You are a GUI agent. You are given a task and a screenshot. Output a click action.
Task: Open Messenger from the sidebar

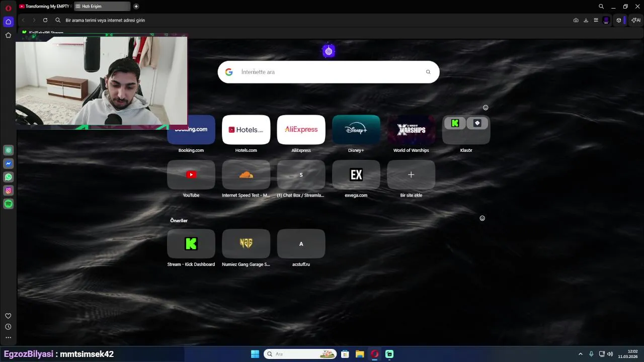coord(8,164)
